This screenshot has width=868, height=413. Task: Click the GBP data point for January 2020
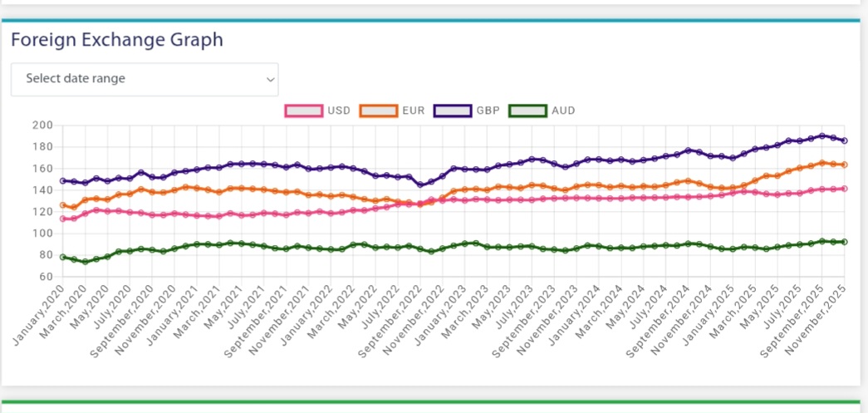(63, 180)
